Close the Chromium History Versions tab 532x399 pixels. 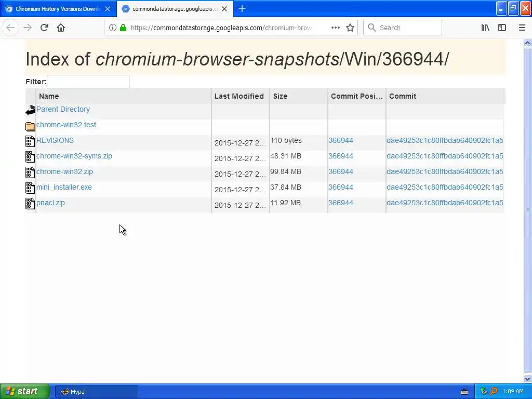click(x=108, y=9)
